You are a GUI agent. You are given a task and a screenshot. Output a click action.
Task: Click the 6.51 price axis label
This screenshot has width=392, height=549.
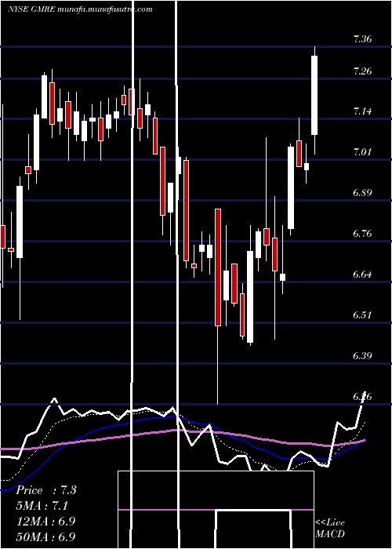362,314
